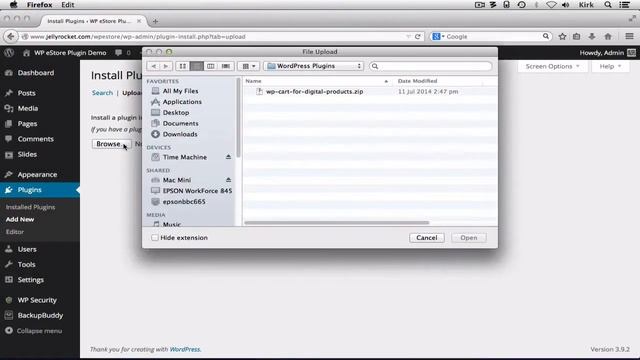Open WP eStore Plugin Demo site link
This screenshot has width=640, height=360.
pos(65,53)
